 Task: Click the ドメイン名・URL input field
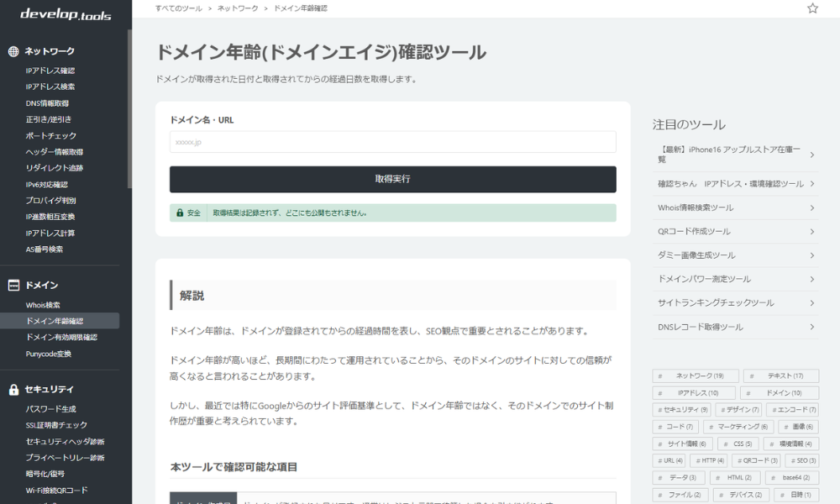391,141
